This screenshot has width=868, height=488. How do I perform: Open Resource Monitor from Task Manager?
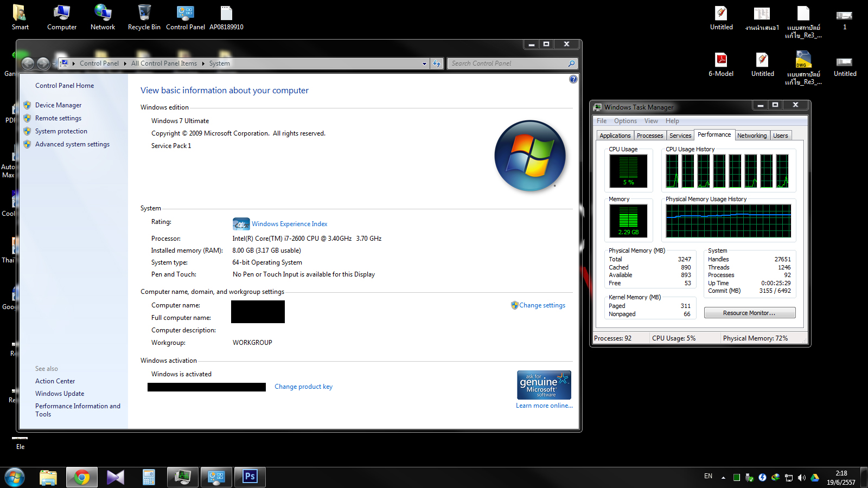click(x=750, y=313)
